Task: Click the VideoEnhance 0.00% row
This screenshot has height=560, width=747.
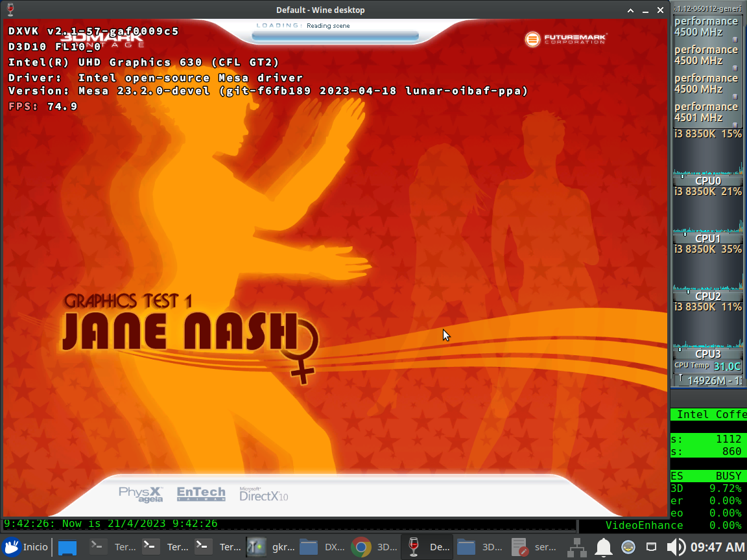Action: [x=674, y=525]
